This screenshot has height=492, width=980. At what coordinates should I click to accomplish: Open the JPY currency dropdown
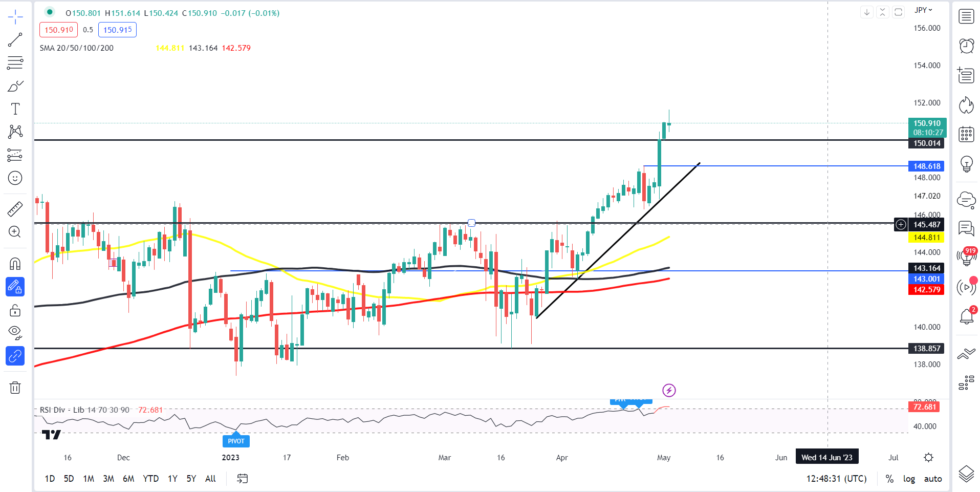click(923, 10)
